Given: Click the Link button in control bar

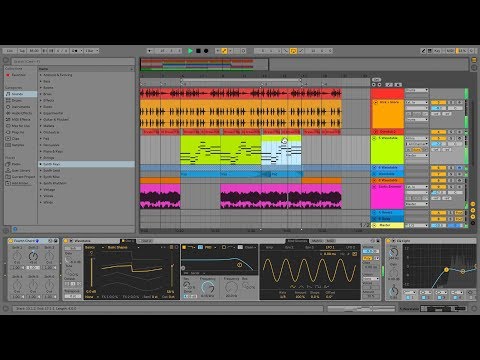Looking at the screenshot, I should tap(10, 51).
